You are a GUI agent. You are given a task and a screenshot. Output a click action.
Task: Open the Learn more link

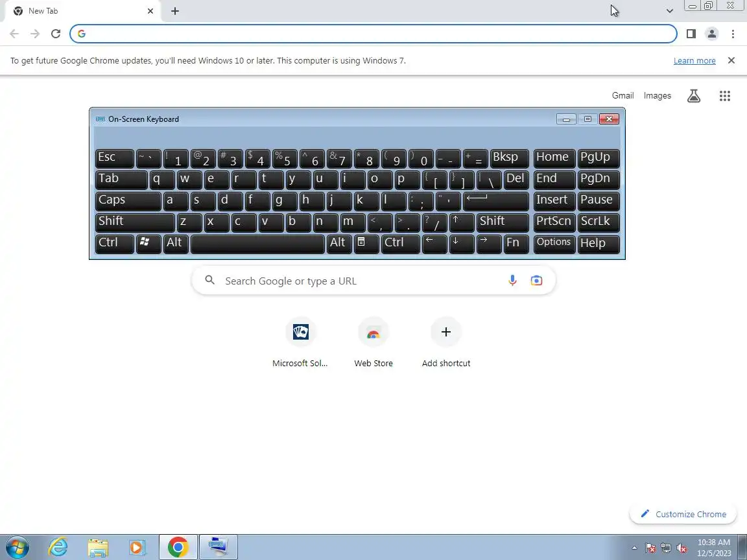pos(694,60)
